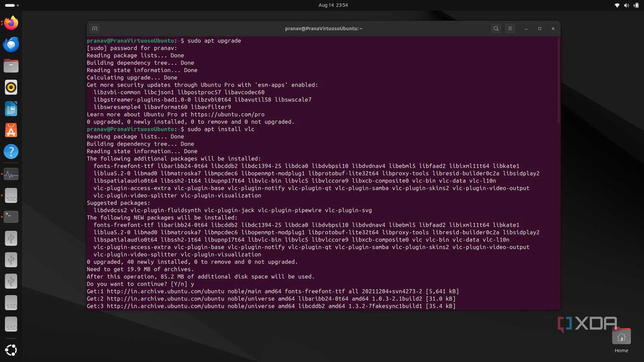Open the Files manager dock icon
The image size is (644, 362).
tap(11, 66)
